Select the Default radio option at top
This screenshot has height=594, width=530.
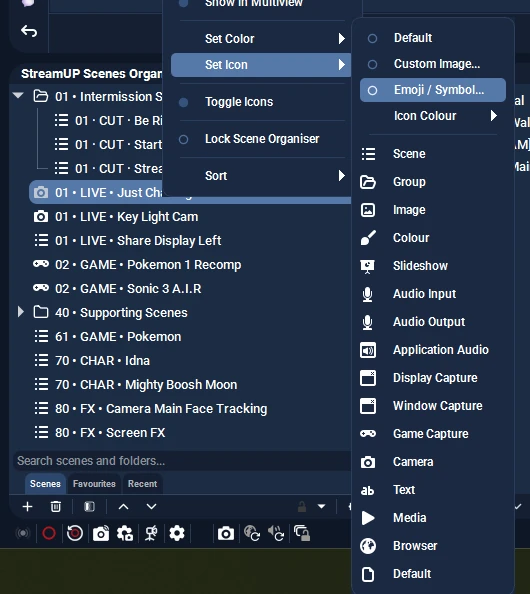click(x=433, y=38)
